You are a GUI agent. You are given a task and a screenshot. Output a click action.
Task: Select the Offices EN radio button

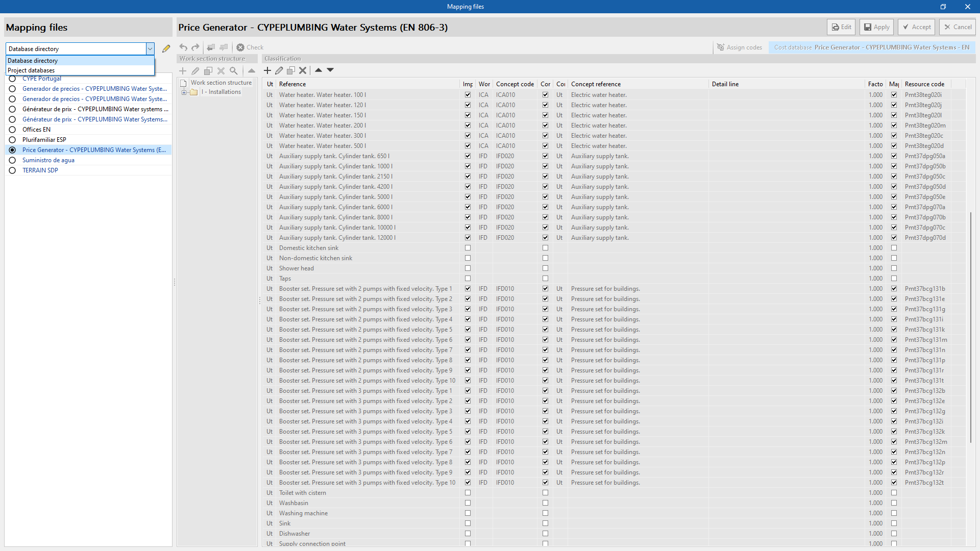click(x=12, y=130)
